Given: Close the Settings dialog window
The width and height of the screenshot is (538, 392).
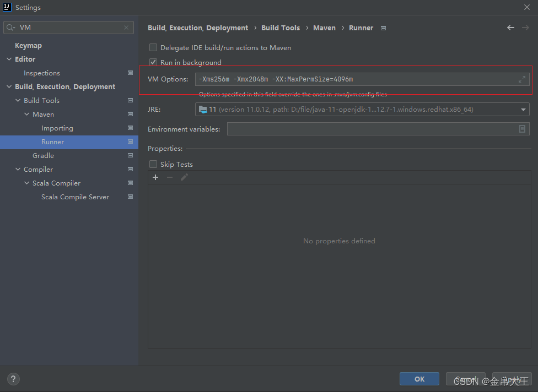Looking at the screenshot, I should click(x=527, y=7).
